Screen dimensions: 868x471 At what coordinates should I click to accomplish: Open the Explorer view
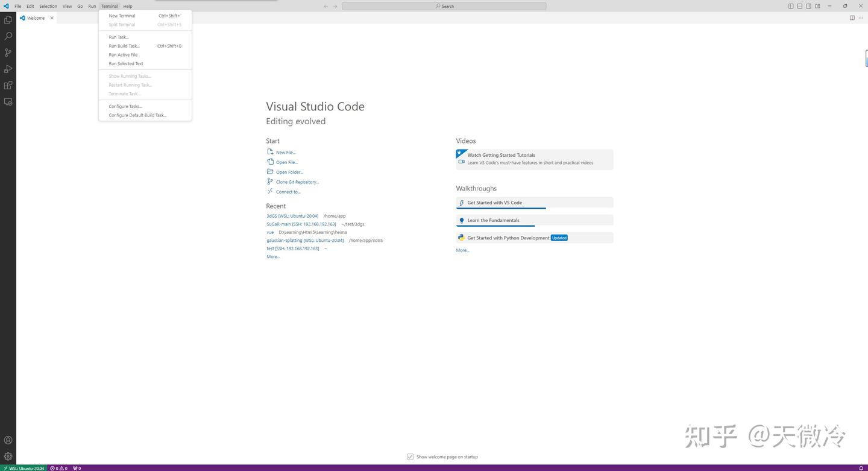(8, 19)
